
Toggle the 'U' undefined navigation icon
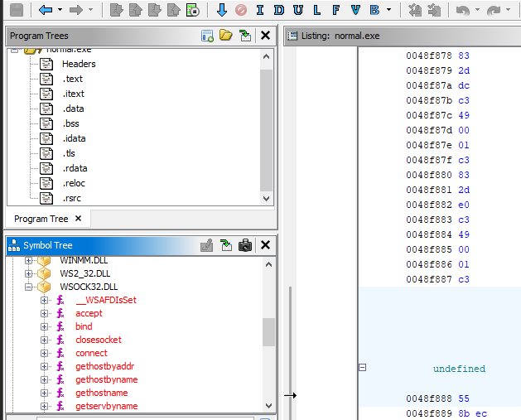(x=297, y=10)
